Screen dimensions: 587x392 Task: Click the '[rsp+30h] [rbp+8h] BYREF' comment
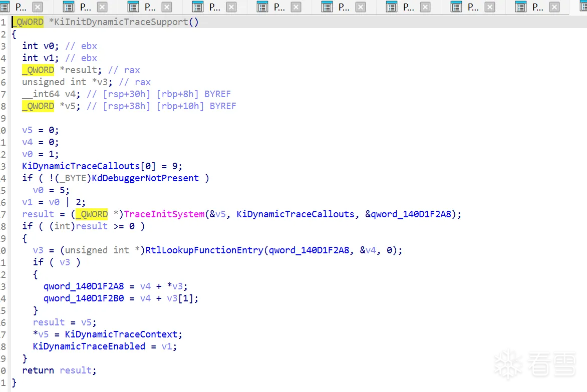167,94
